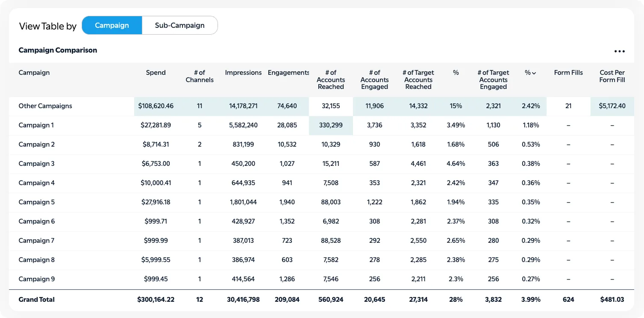Viewport: 644px width, 318px height.
Task: Click the Grand Total row
Action: [36, 299]
